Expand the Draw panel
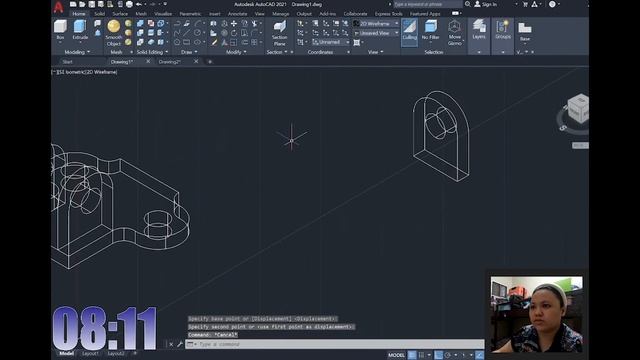Image resolution: width=640 pixels, height=360 pixels. point(189,52)
